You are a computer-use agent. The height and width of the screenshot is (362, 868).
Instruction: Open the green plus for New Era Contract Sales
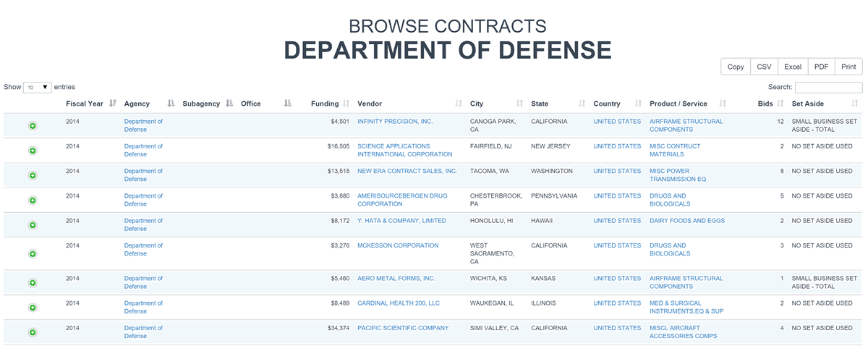point(33,175)
